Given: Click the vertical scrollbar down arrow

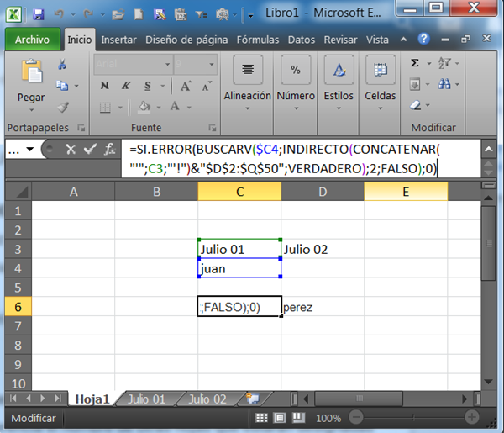Looking at the screenshot, I should [488, 382].
